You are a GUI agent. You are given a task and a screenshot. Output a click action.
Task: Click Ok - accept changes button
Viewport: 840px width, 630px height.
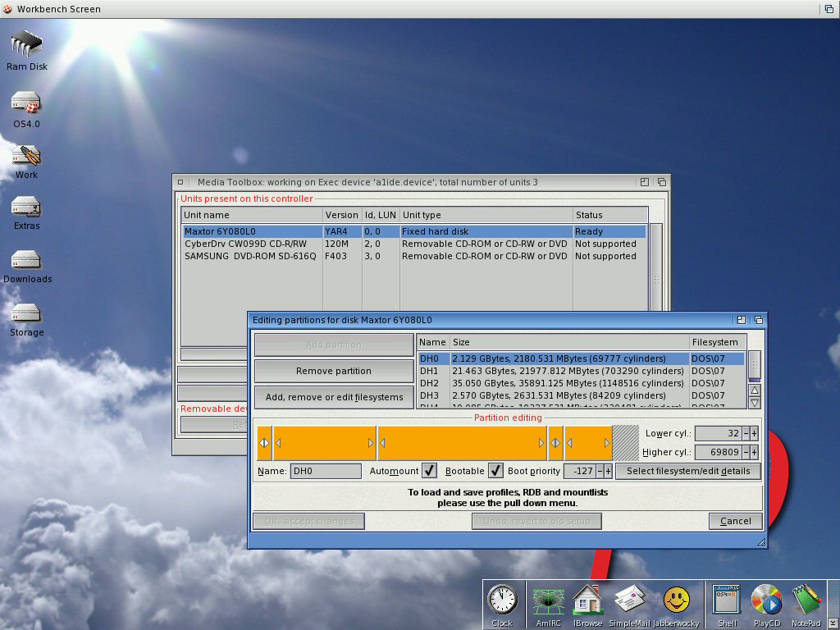[x=309, y=521]
